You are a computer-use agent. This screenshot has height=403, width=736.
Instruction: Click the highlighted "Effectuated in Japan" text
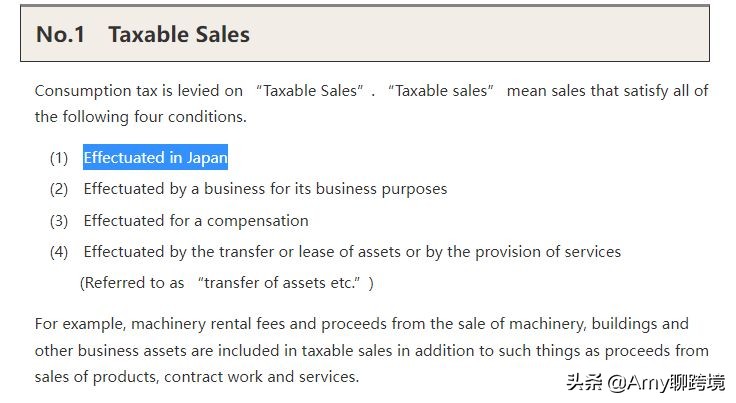click(155, 157)
